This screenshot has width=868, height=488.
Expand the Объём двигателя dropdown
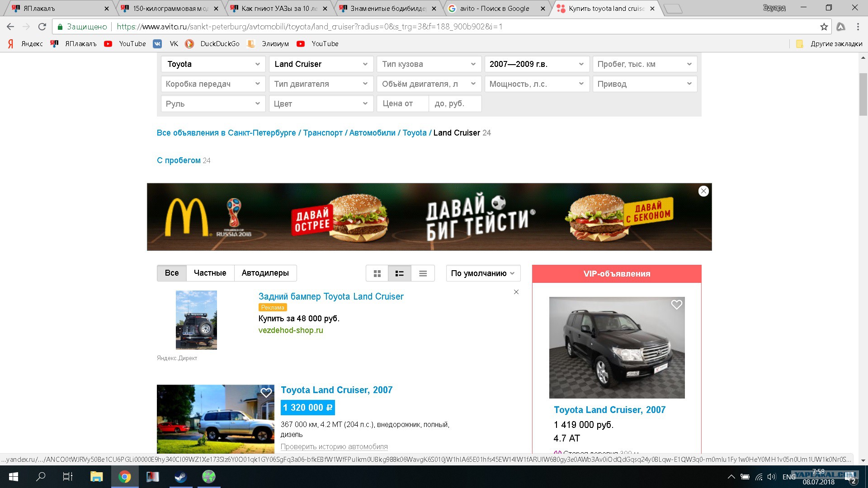(x=429, y=84)
